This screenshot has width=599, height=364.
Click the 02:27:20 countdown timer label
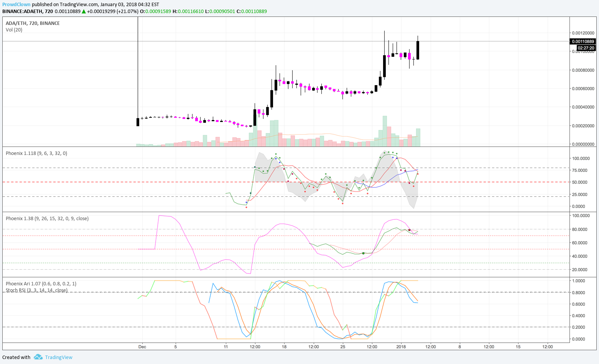coord(586,48)
